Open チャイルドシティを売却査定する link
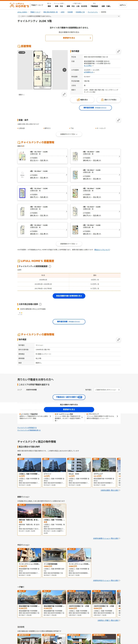 27,428
